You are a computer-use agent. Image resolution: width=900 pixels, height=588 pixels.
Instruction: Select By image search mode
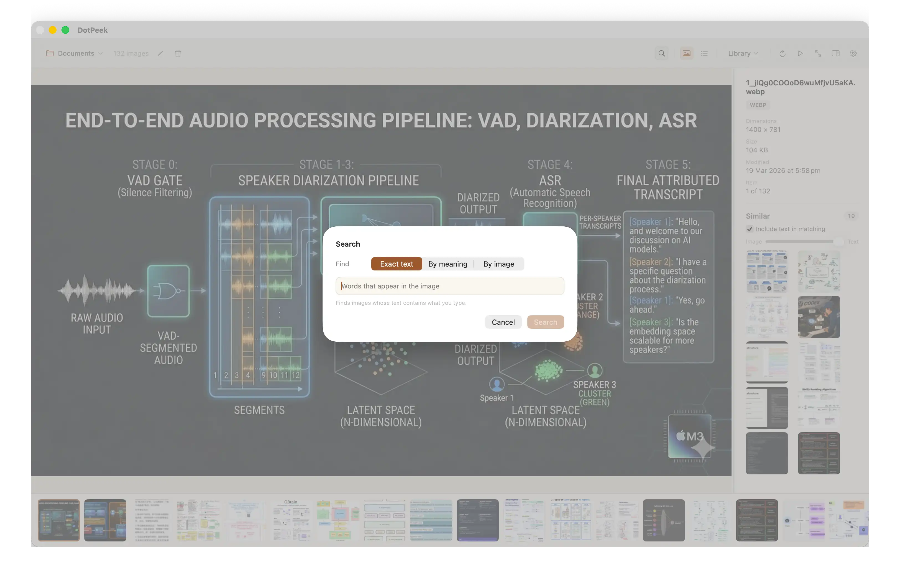tap(499, 264)
